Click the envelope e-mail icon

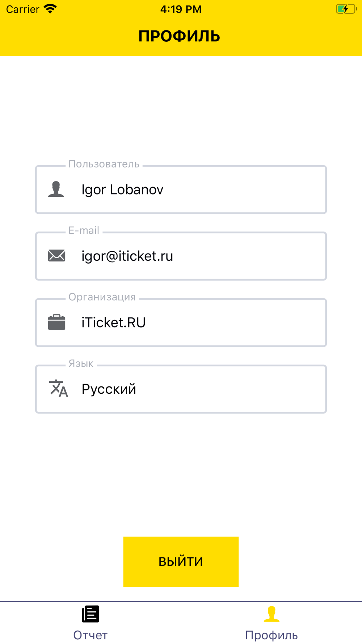tap(56, 256)
